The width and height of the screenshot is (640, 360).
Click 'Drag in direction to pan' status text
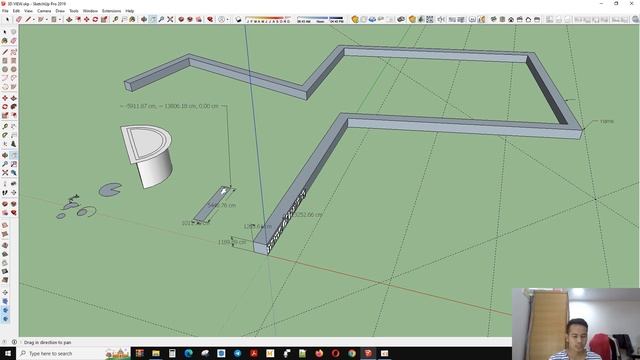click(x=47, y=342)
